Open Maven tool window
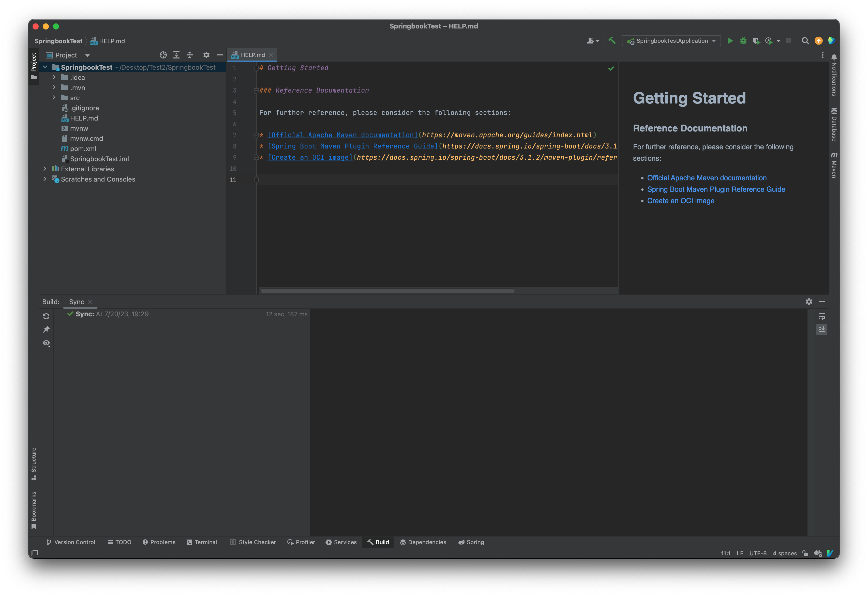Screen dimensions: 868x596 834,165
